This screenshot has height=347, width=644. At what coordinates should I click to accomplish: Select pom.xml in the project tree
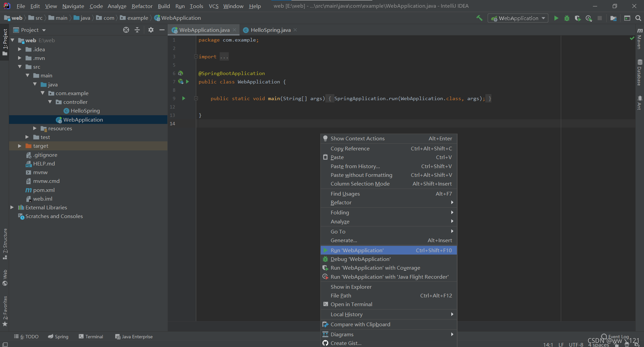click(x=44, y=190)
